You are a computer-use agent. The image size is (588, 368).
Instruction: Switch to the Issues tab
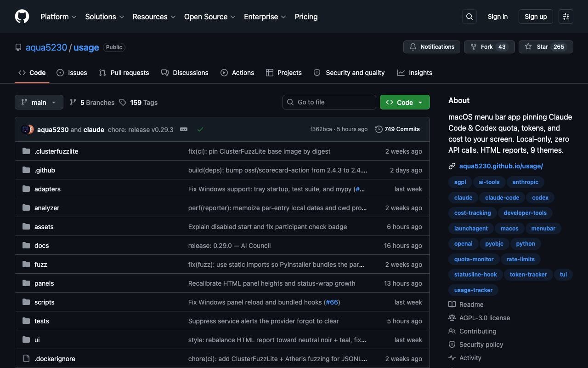click(72, 73)
